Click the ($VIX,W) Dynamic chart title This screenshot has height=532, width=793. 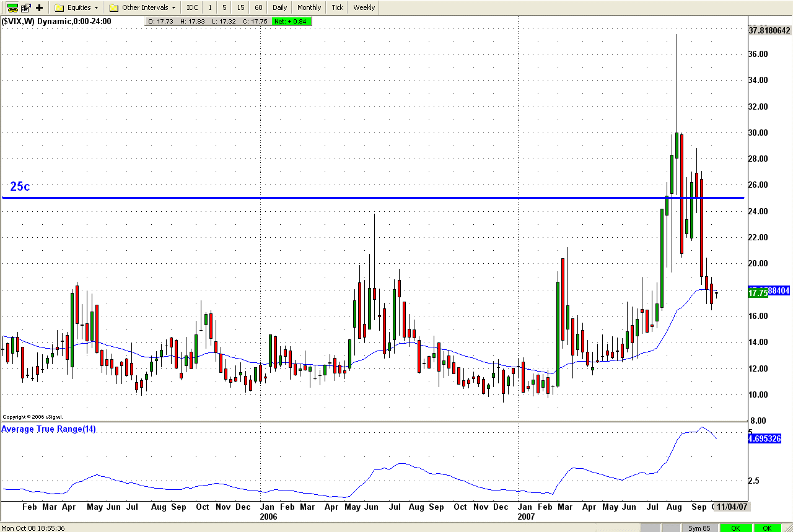56,21
